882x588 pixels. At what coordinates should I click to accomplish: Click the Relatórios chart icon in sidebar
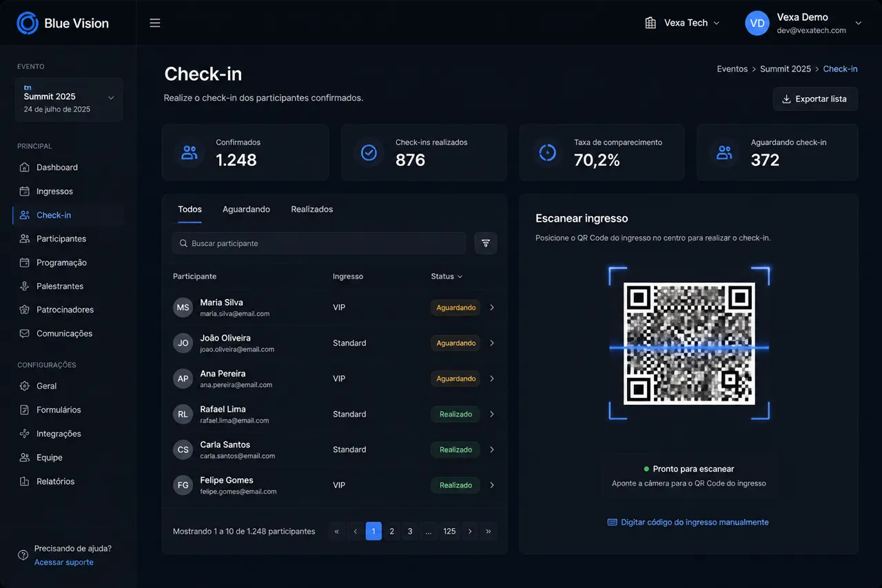pos(25,481)
